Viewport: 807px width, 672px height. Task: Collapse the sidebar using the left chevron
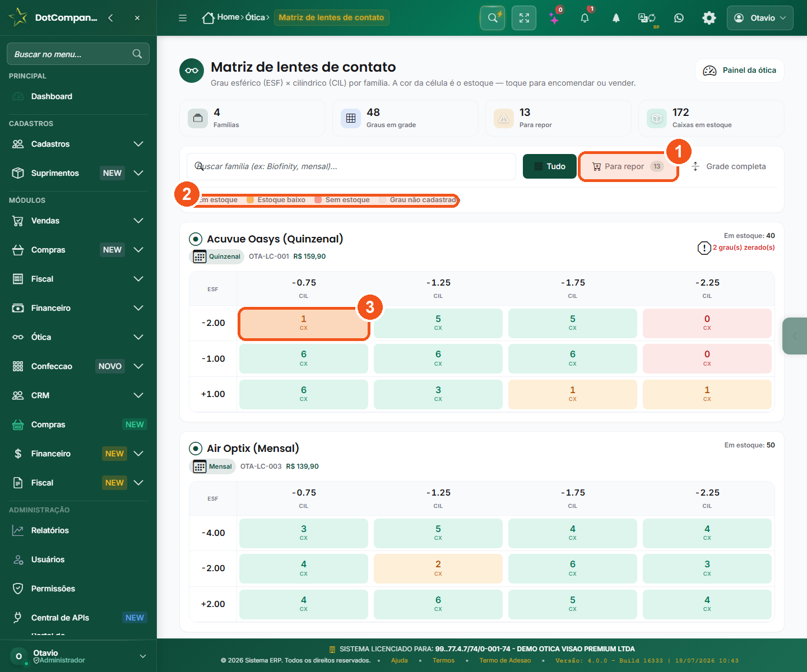tap(110, 18)
